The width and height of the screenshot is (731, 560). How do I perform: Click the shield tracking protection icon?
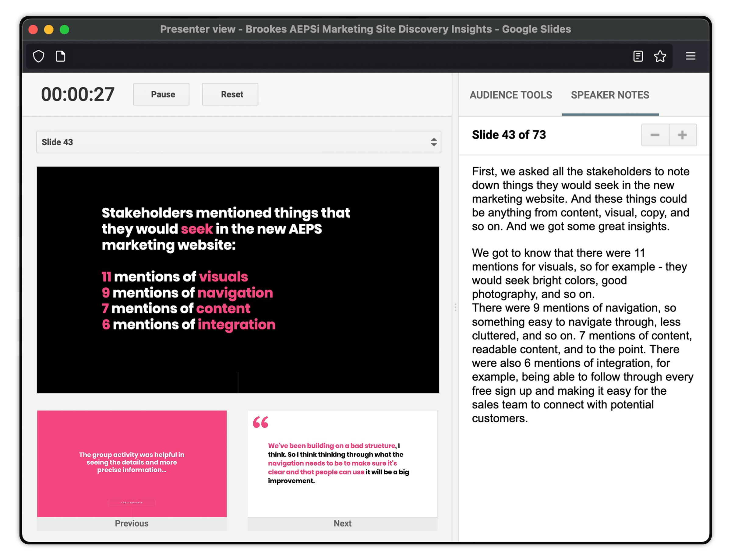click(39, 56)
